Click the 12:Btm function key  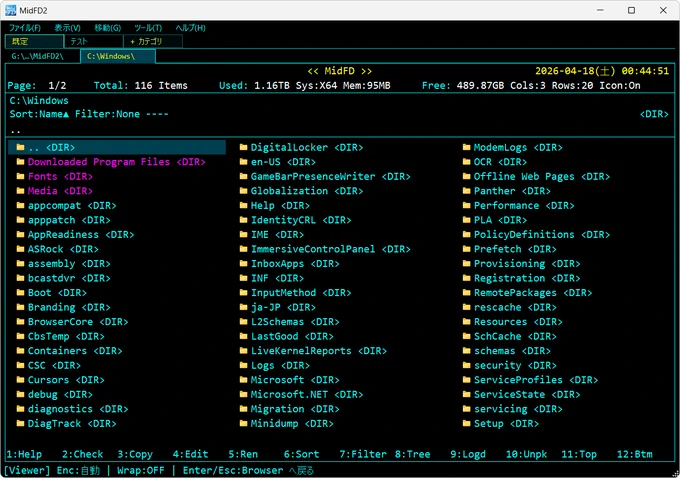coord(634,454)
